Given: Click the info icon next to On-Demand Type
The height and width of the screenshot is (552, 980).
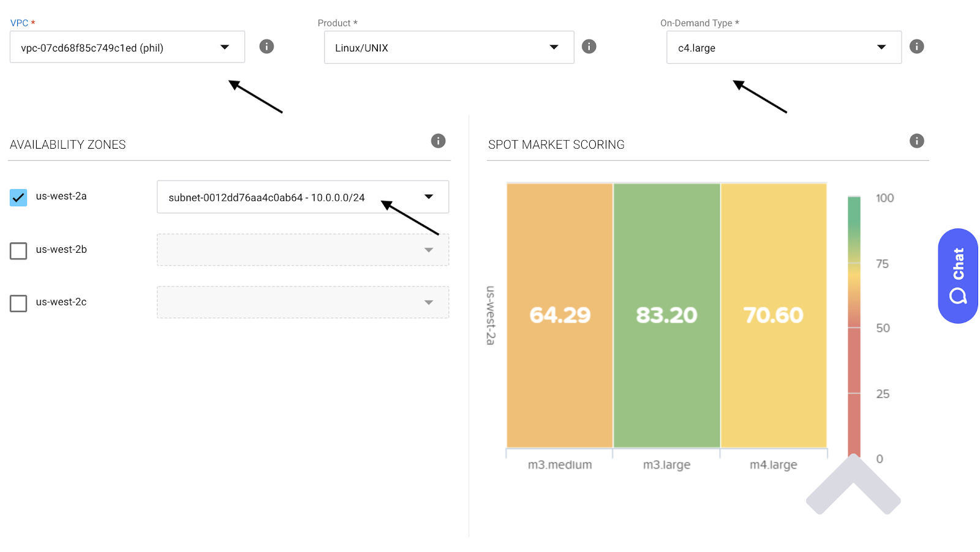Looking at the screenshot, I should [916, 47].
